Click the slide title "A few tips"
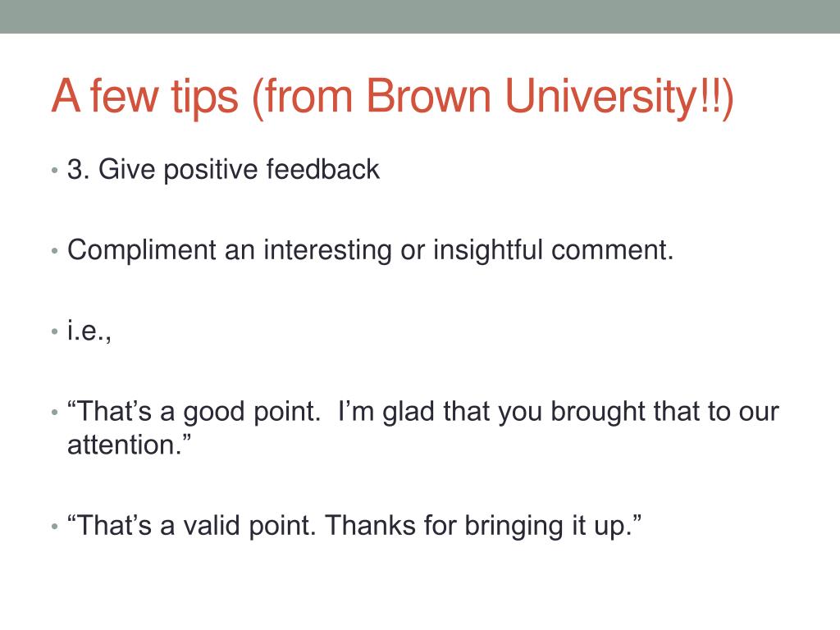 [x=392, y=98]
